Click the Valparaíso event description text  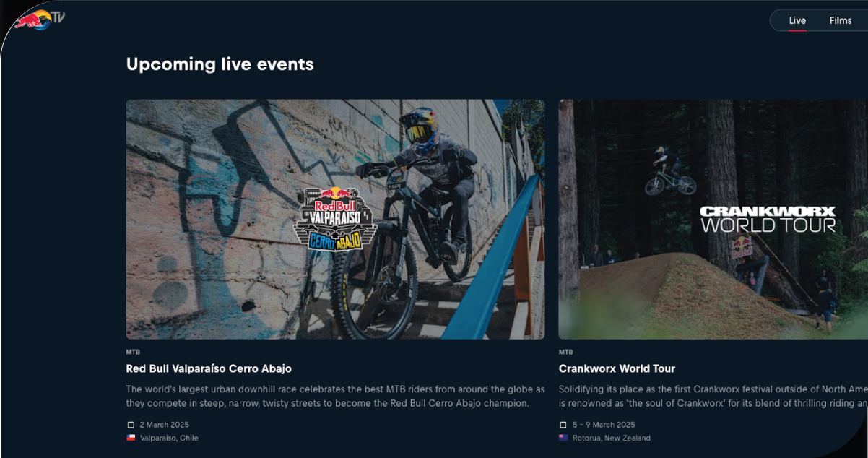(x=336, y=396)
